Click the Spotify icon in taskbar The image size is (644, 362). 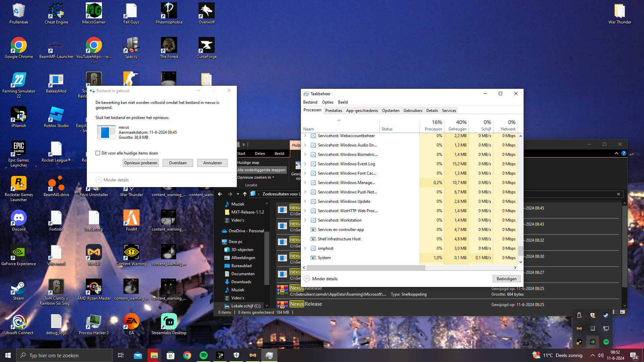tap(204, 355)
